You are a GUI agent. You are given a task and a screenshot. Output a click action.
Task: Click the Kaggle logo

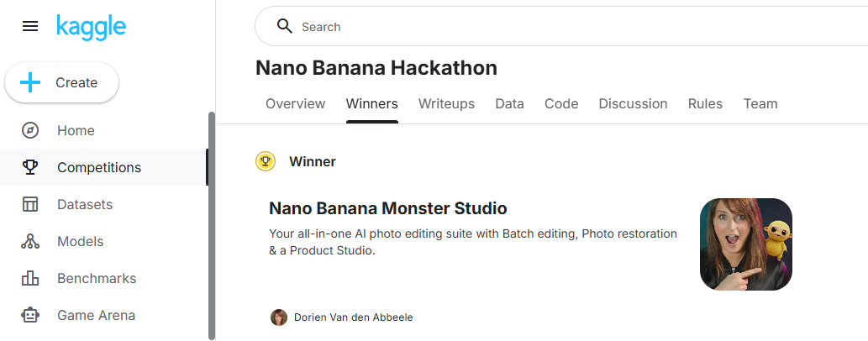(91, 27)
